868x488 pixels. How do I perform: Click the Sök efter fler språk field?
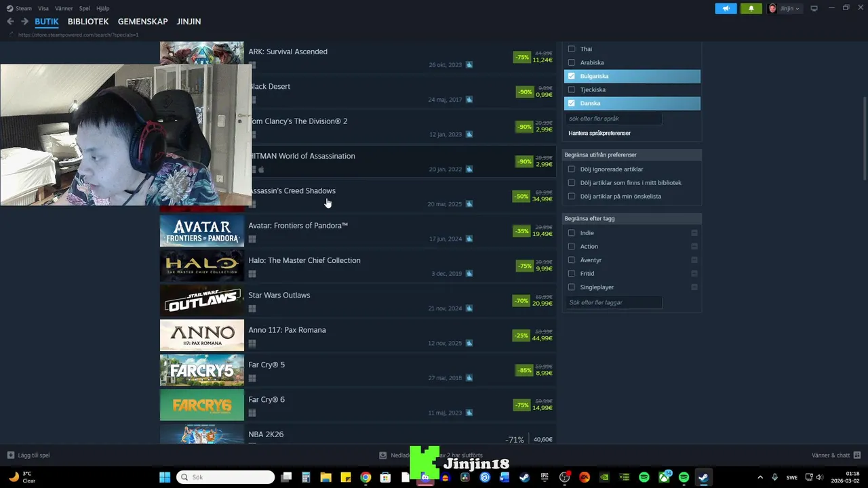[614, 119]
